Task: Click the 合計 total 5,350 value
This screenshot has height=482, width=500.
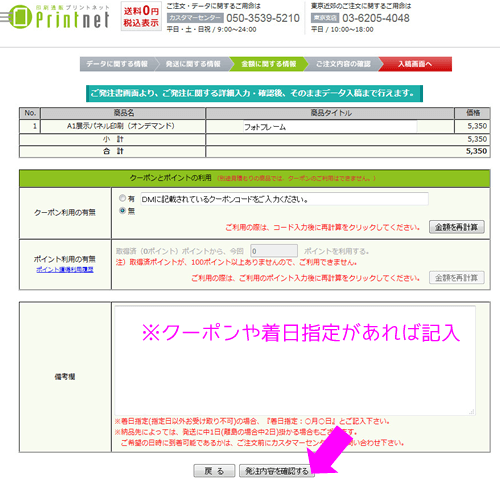Action: click(477, 151)
